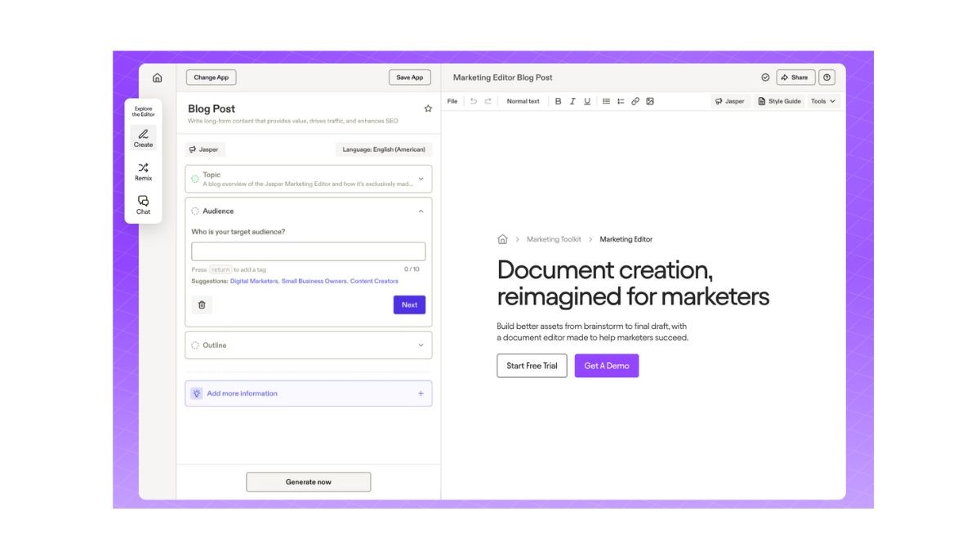This screenshot has height=551, width=980.
Task: Click the Next button in Audience
Action: pyautogui.click(x=409, y=304)
